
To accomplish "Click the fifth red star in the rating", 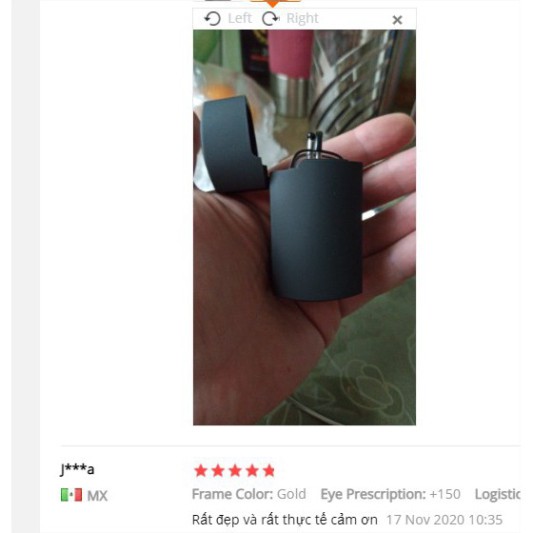I will point(269,471).
